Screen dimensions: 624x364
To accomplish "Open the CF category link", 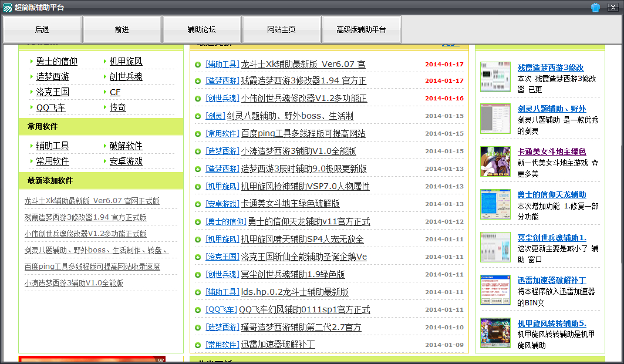I will pyautogui.click(x=115, y=92).
